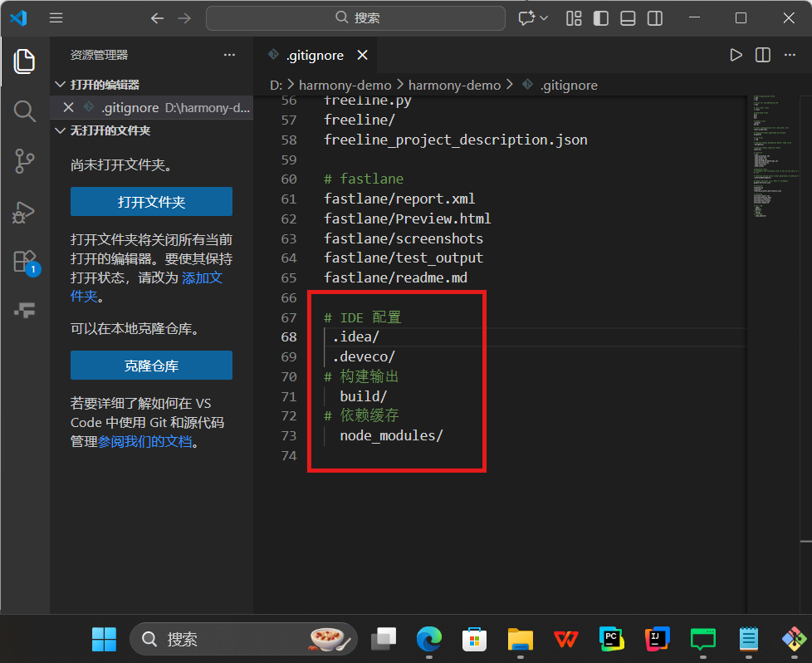Go forward with the right arrow
812x663 pixels.
[x=184, y=18]
